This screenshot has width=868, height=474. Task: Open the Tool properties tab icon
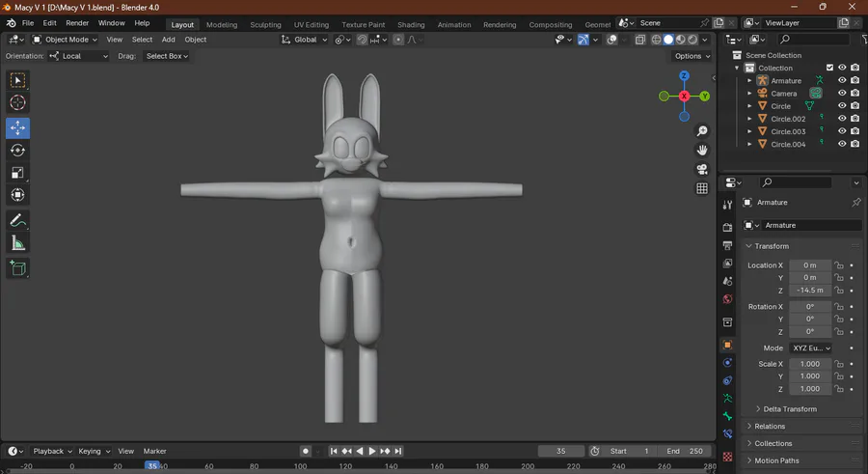(x=727, y=205)
